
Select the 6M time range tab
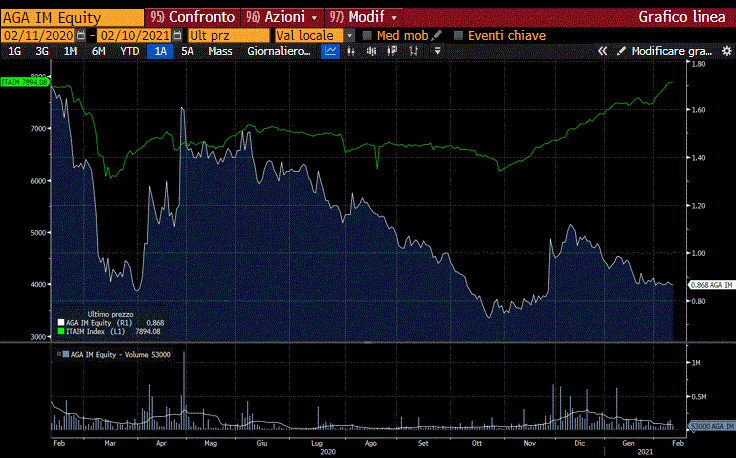(99, 51)
